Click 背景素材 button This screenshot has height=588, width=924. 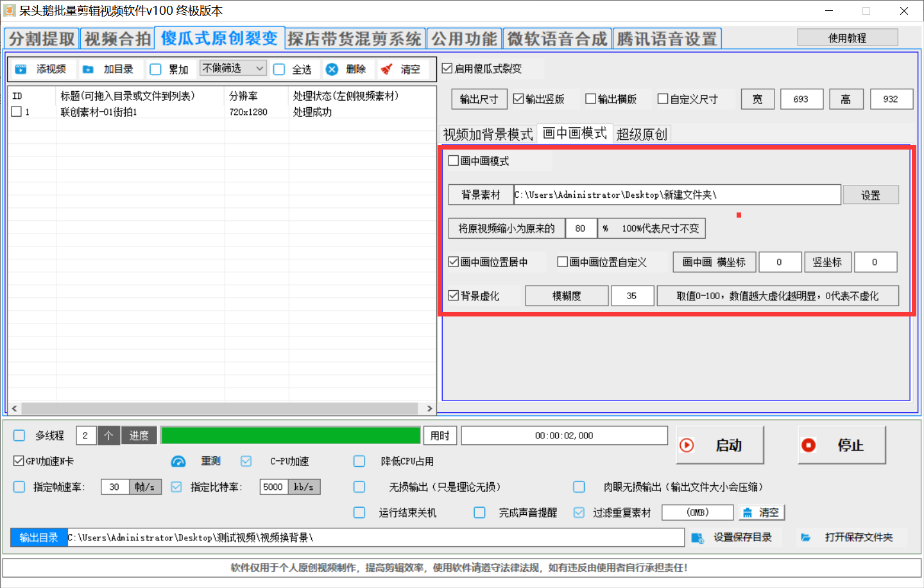(x=481, y=195)
